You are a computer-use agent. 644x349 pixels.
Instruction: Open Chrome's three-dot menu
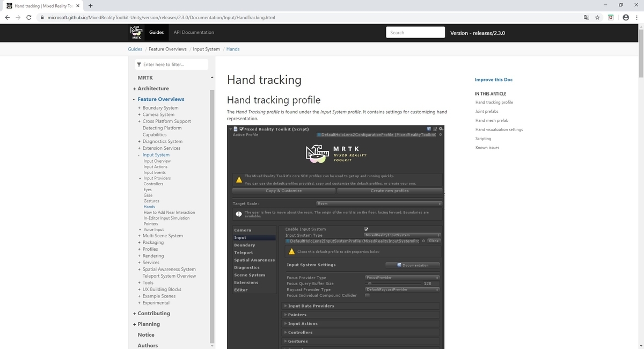(x=636, y=17)
